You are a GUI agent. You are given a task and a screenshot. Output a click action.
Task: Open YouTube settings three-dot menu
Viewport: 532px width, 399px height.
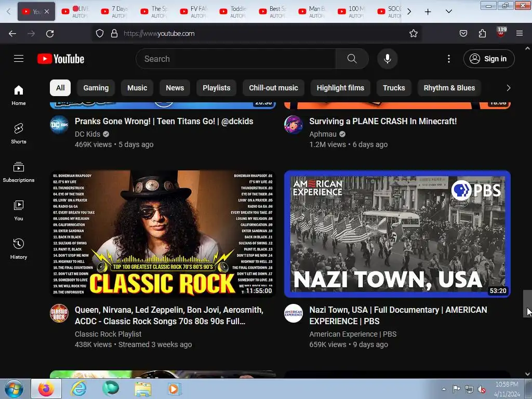click(448, 59)
